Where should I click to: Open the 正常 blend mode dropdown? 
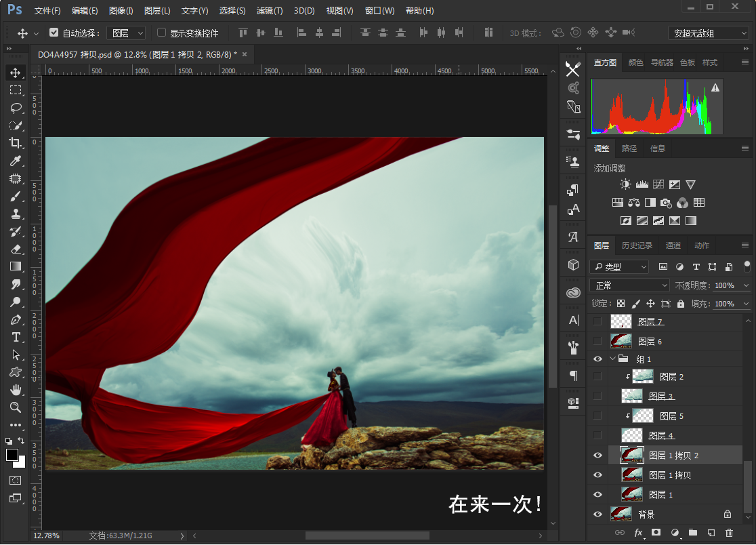pos(630,285)
